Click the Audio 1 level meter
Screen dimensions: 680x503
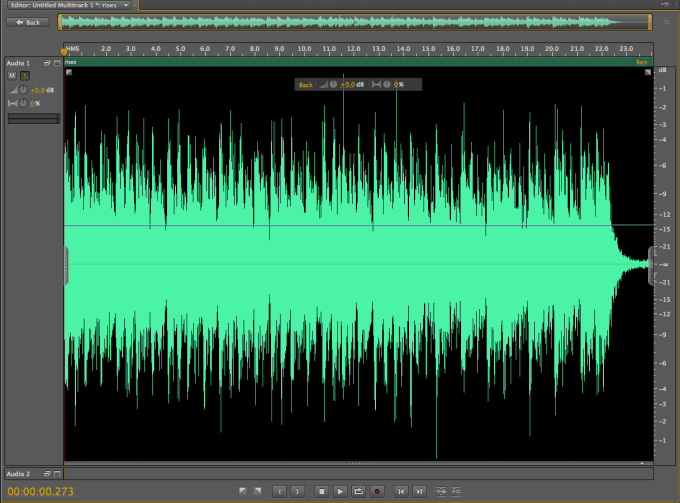tap(34, 119)
